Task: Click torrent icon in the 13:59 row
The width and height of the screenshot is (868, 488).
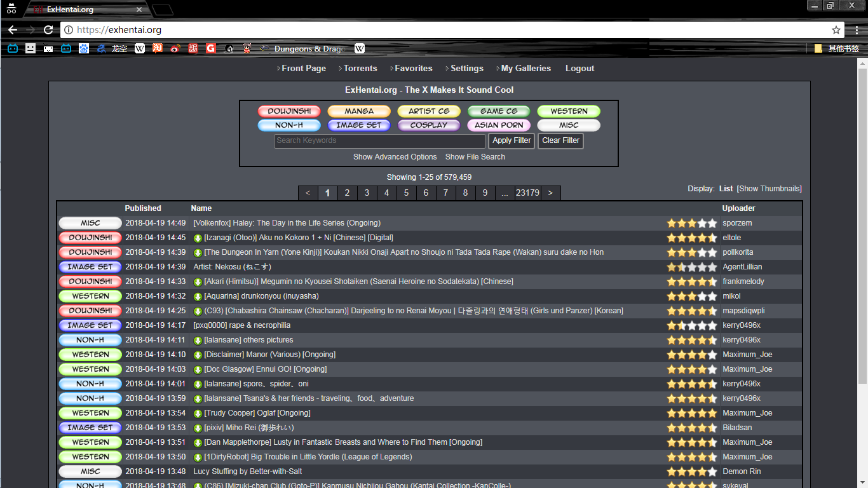Action: point(198,399)
